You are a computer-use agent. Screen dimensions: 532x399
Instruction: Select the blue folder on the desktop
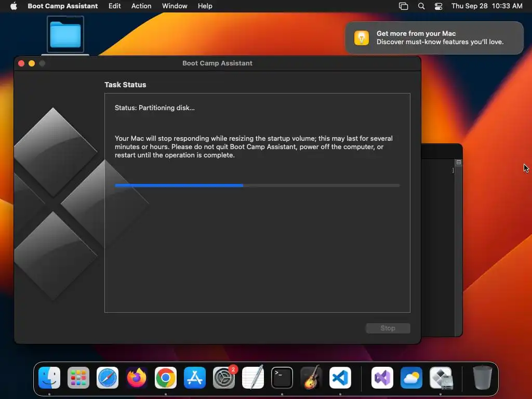65,35
